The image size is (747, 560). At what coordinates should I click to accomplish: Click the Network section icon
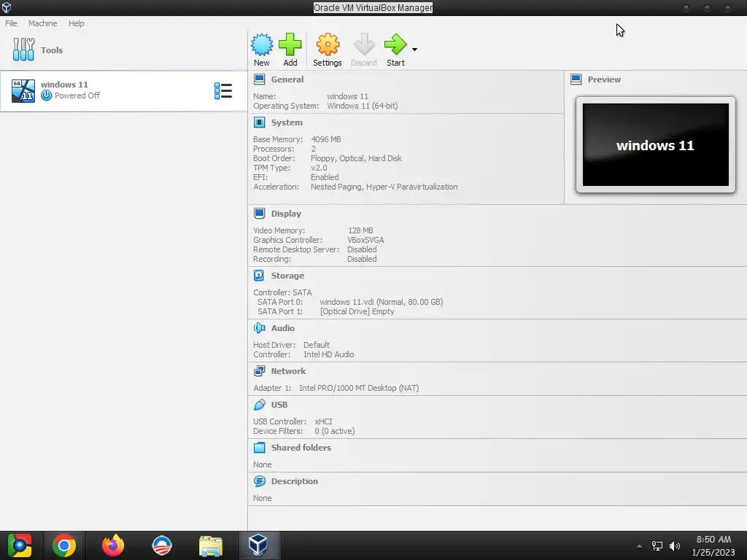click(259, 371)
